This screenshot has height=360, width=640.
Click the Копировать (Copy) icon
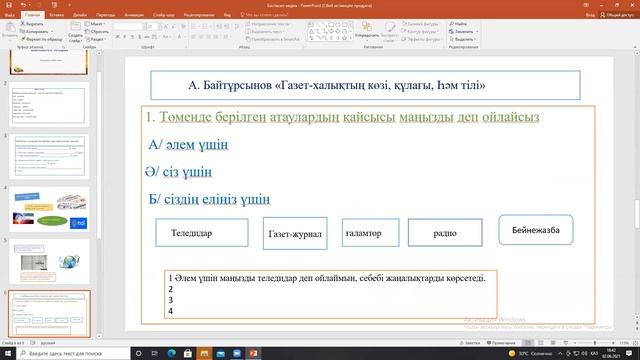23,31
